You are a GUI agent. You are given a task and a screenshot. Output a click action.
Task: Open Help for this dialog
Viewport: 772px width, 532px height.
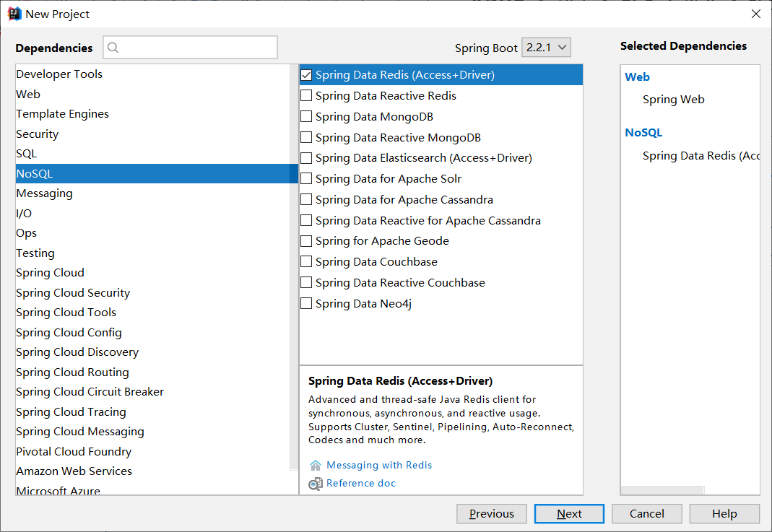(x=724, y=514)
